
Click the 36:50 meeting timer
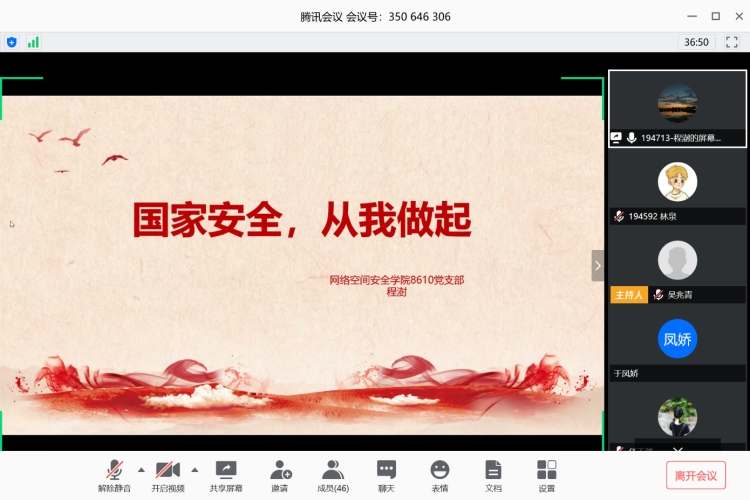pyautogui.click(x=696, y=42)
